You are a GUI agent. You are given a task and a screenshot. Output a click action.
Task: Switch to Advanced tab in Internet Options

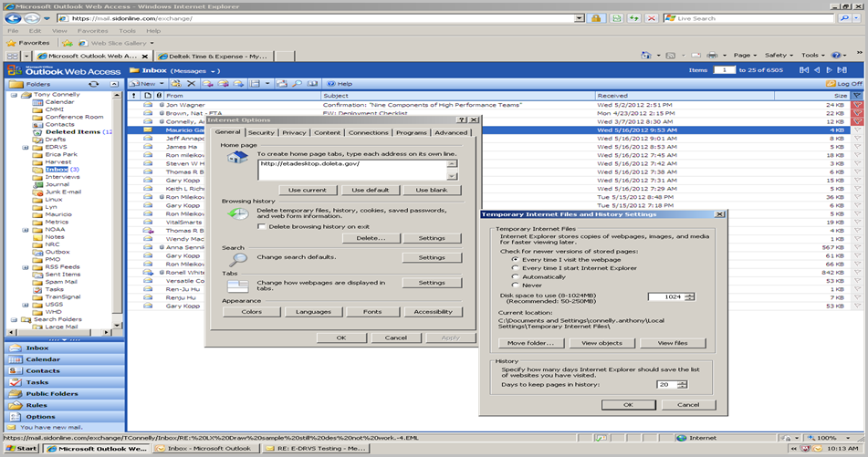(451, 133)
